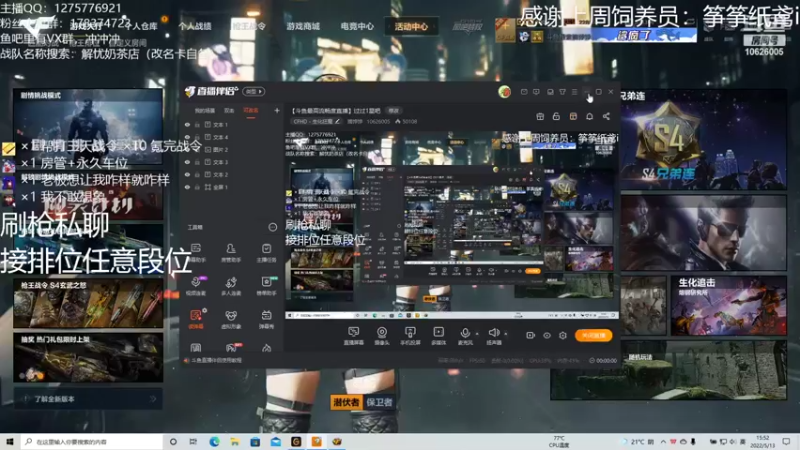Open the 枪王战令 S4玄武之怒 banner
This screenshot has height=450, width=800.
pyautogui.click(x=89, y=304)
